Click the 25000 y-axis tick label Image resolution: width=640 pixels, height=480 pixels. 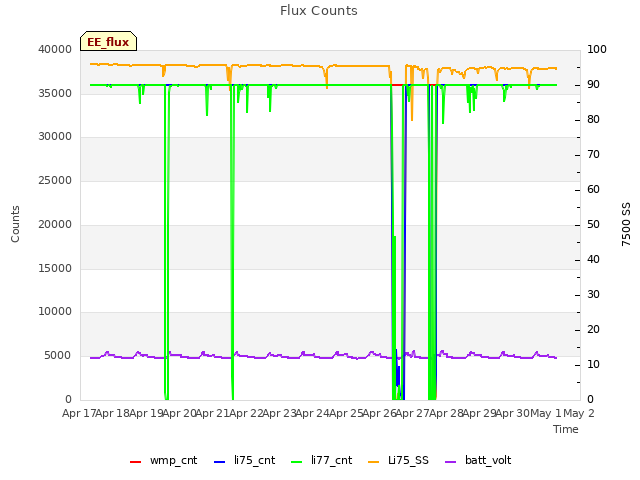[55, 180]
